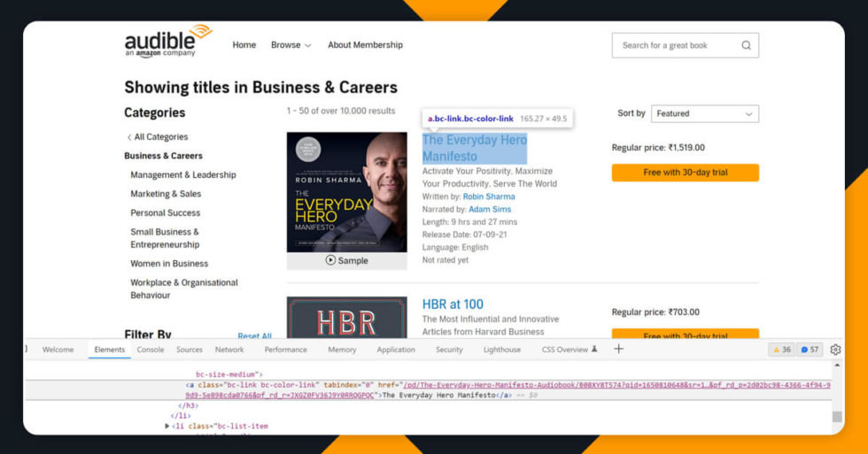This screenshot has width=868, height=454.
Task: Play the Sample audio icon
Action: pos(330,260)
